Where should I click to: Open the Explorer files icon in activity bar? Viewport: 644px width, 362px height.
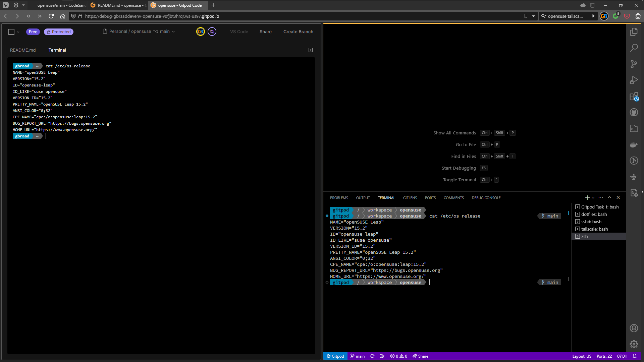click(x=634, y=32)
